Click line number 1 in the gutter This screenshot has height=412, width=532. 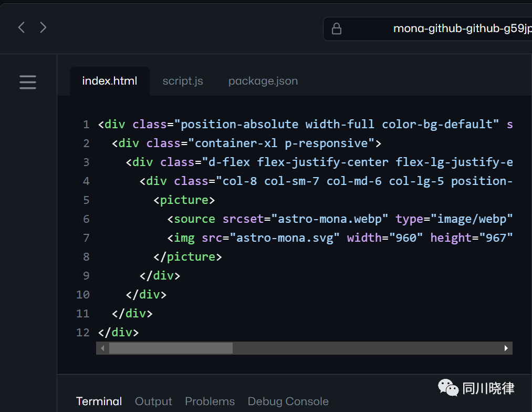coord(86,125)
